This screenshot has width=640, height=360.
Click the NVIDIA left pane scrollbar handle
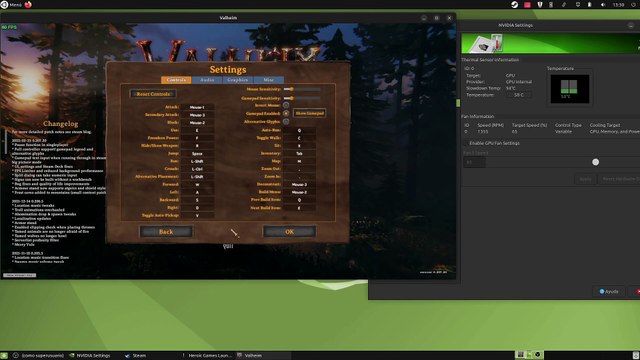pyautogui.click(x=458, y=103)
